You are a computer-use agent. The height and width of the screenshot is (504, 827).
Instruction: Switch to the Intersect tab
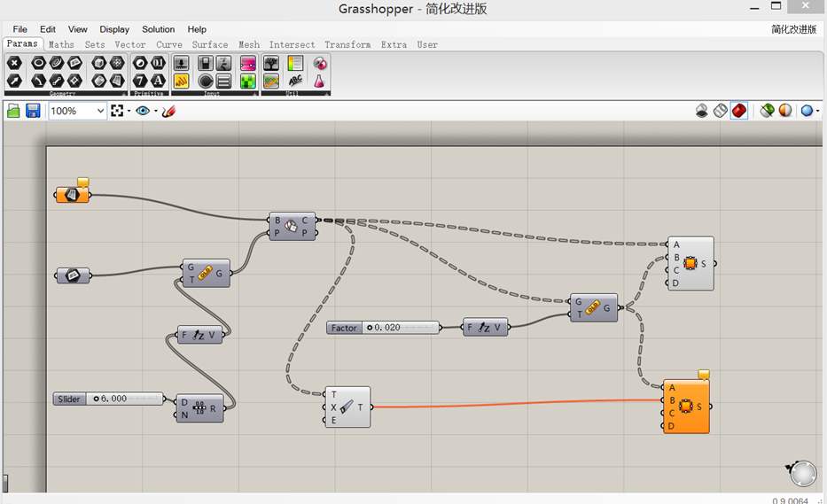click(292, 45)
